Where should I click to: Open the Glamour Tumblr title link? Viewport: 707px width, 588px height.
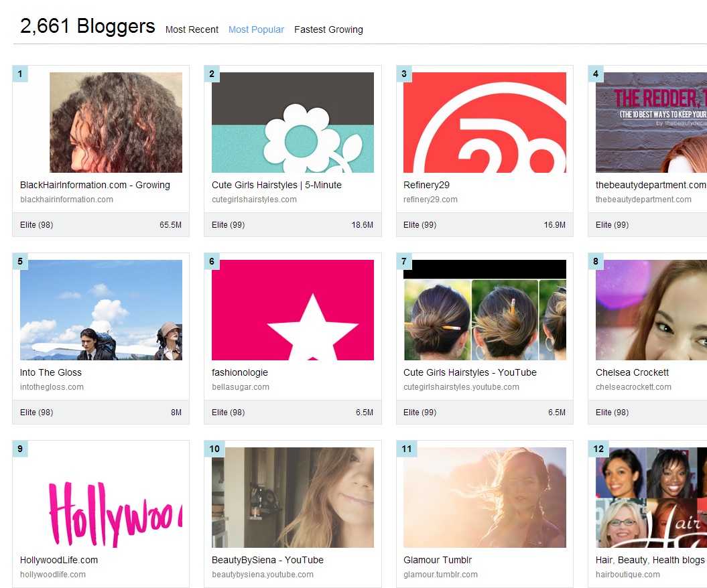tap(438, 560)
